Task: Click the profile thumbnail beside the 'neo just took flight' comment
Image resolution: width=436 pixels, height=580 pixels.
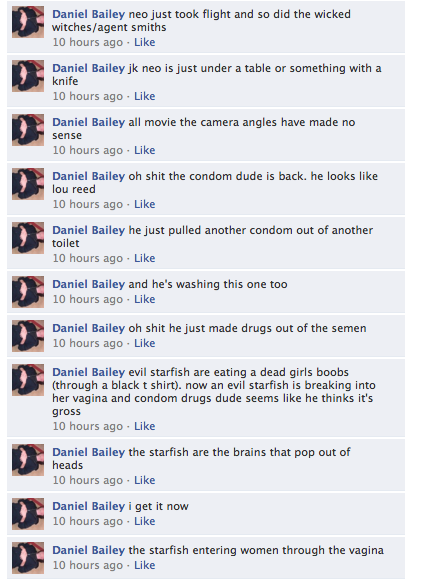Action: click(x=28, y=22)
